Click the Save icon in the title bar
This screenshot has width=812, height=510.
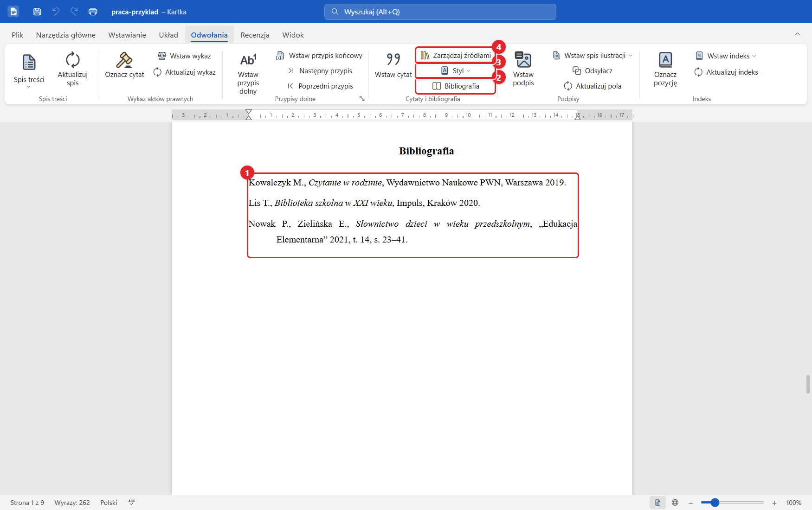pyautogui.click(x=37, y=12)
